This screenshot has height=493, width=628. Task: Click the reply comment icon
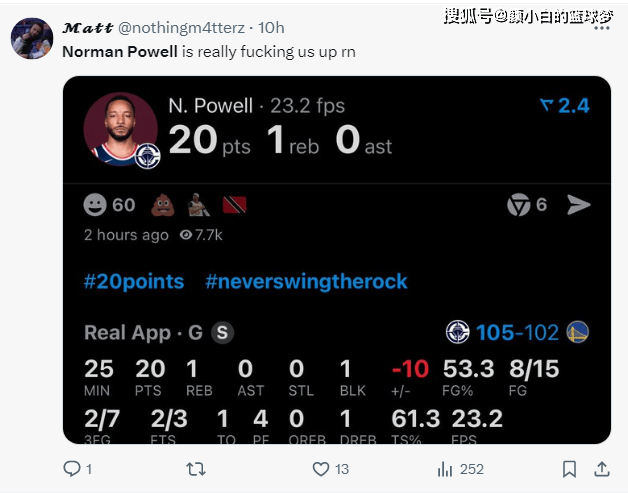72,469
